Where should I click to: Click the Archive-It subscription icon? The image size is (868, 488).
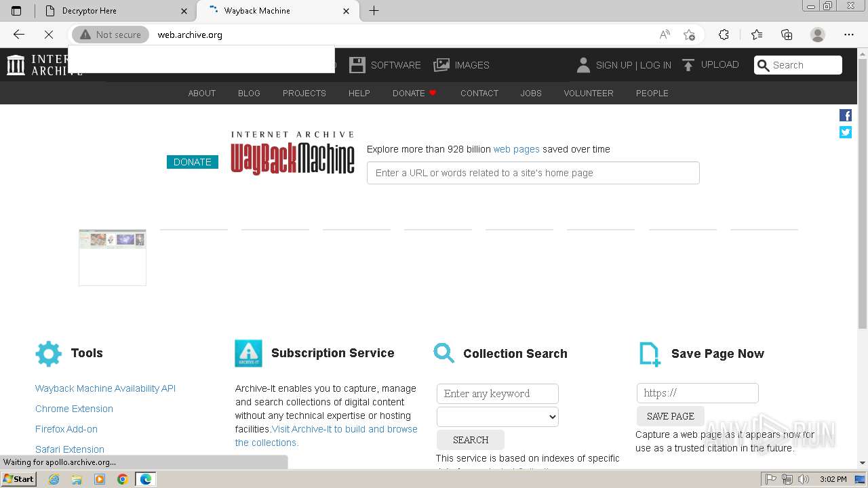pyautogui.click(x=248, y=354)
